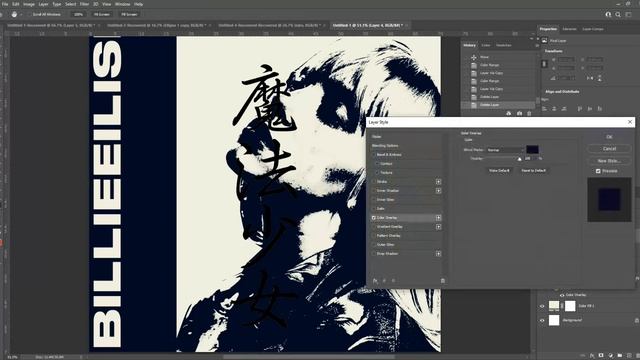
Task: Open workspace switcher icon at top right
Action: tap(629, 14)
